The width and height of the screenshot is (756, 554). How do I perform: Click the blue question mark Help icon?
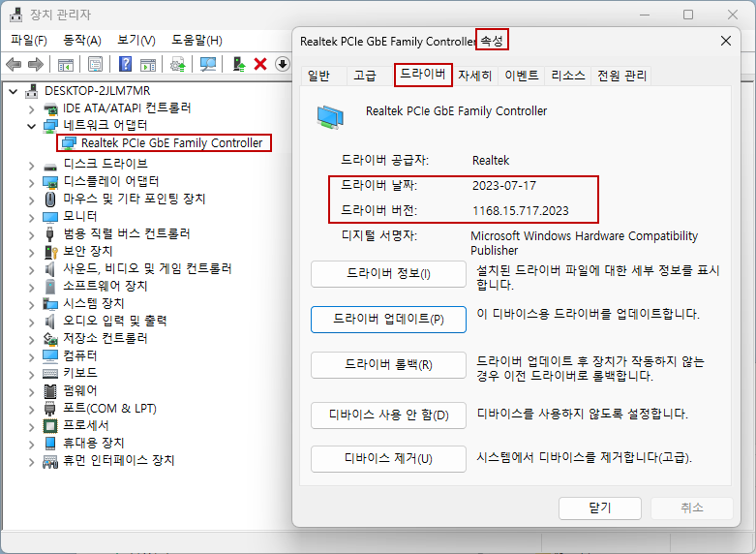pos(126,64)
